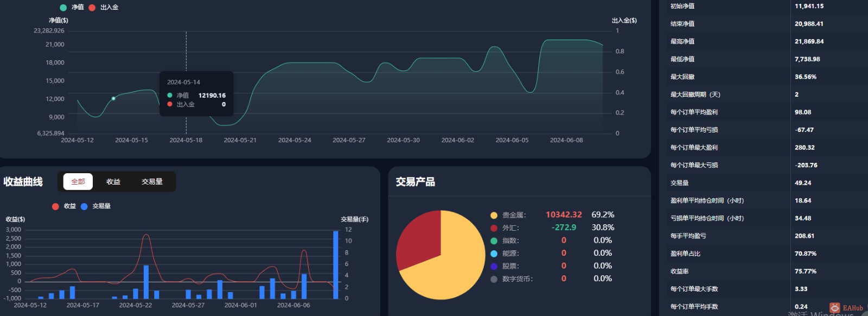Viewport: 868px width, 316px height.
Task: Click the -272.9 forex value
Action: [x=564, y=227]
